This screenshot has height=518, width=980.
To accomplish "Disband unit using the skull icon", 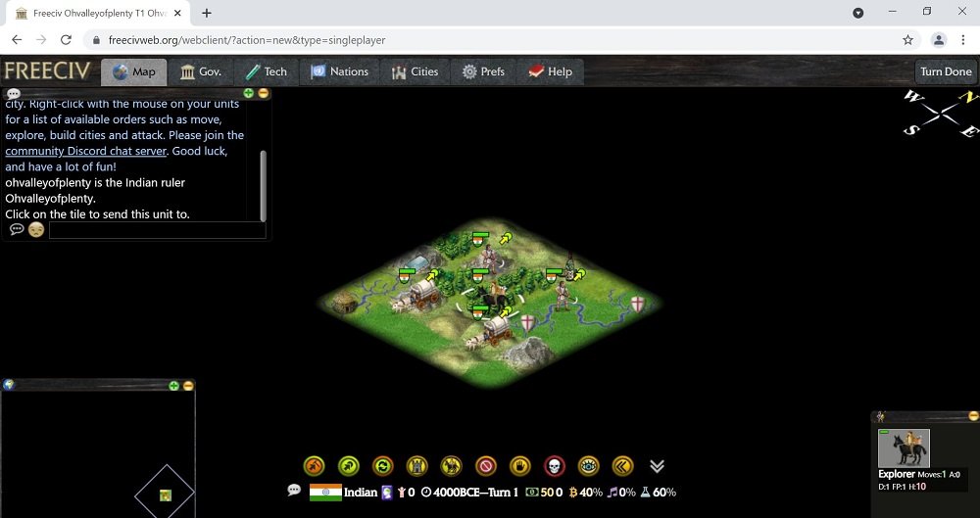I will pyautogui.click(x=555, y=465).
